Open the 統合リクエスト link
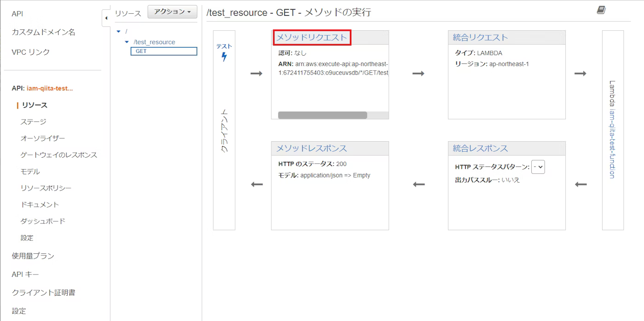Screen dimensions: 644x321 (480, 38)
